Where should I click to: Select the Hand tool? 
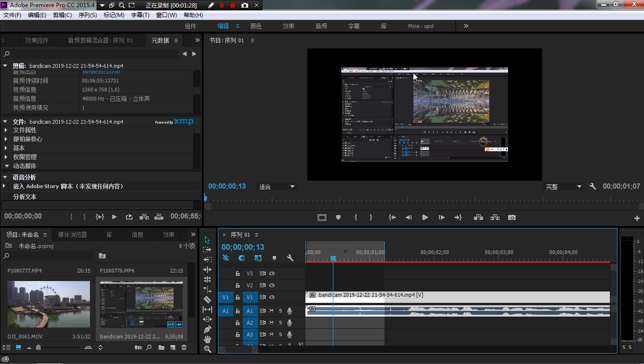pyautogui.click(x=207, y=339)
